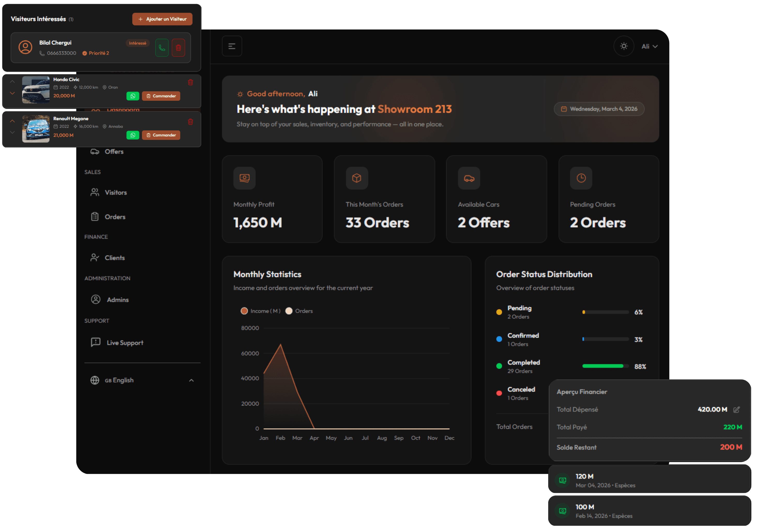Switch theme with the sun icon
This screenshot has width=760, height=532.
(624, 46)
